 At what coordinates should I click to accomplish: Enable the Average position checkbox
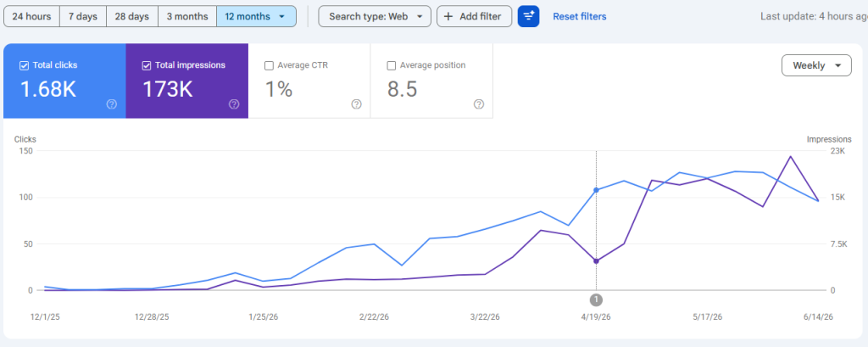[392, 65]
